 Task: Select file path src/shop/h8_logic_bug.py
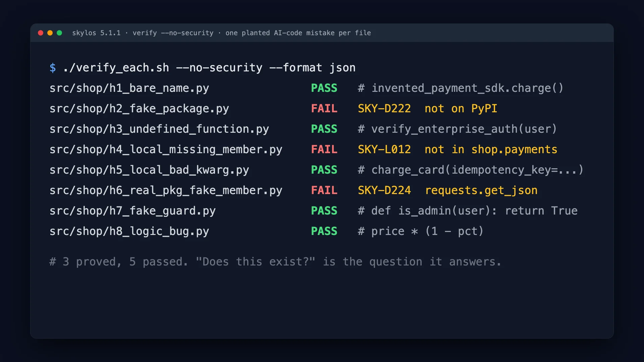click(x=129, y=231)
